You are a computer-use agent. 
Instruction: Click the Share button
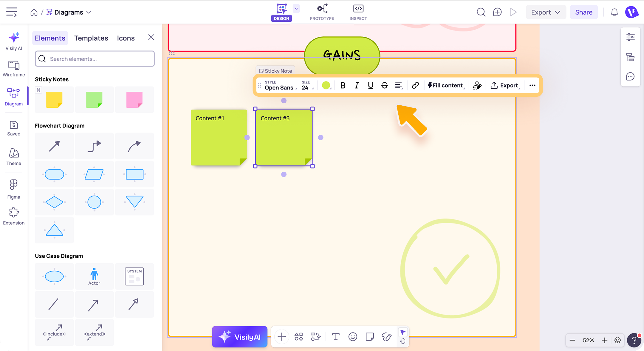coord(584,12)
